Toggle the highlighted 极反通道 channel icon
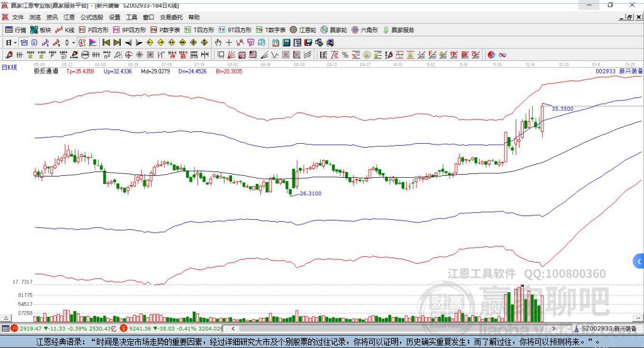Screen dimensions: 644x348 point(25,43)
